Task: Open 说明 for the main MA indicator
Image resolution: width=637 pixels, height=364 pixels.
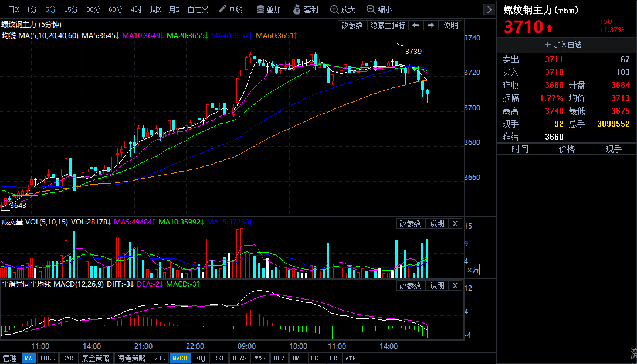Action: 450,25
